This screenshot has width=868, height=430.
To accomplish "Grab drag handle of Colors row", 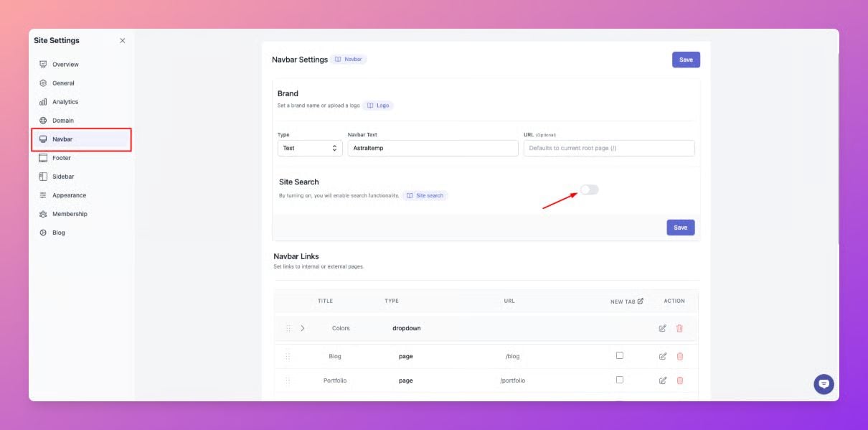I will tap(288, 328).
